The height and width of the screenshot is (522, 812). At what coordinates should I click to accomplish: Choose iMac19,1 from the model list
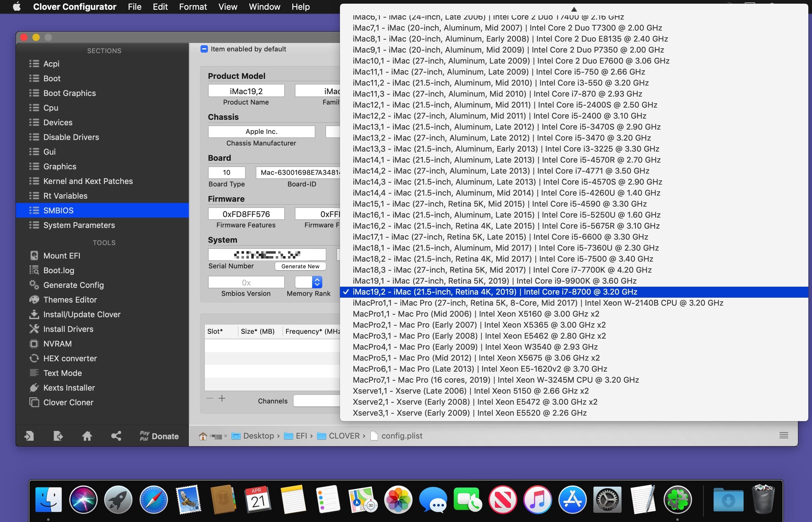(x=574, y=281)
